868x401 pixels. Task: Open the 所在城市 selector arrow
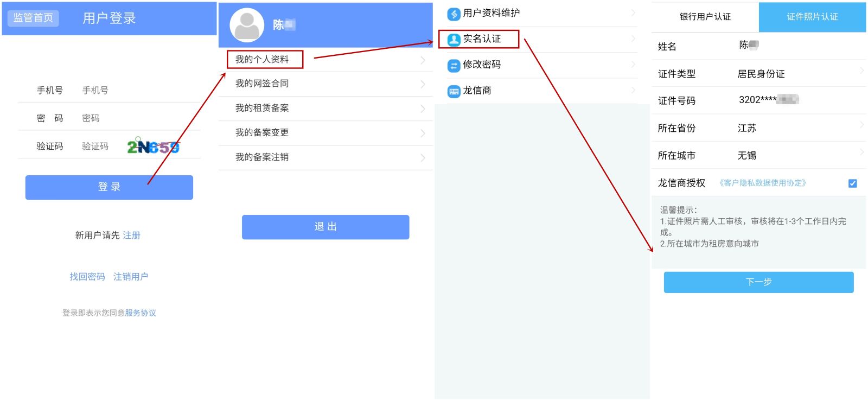861,152
